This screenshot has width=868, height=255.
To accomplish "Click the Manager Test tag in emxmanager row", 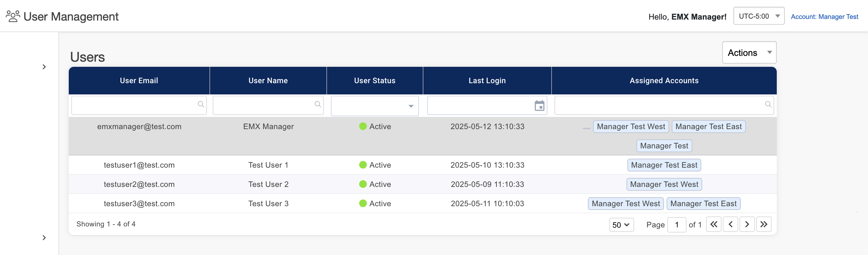I will click(664, 146).
